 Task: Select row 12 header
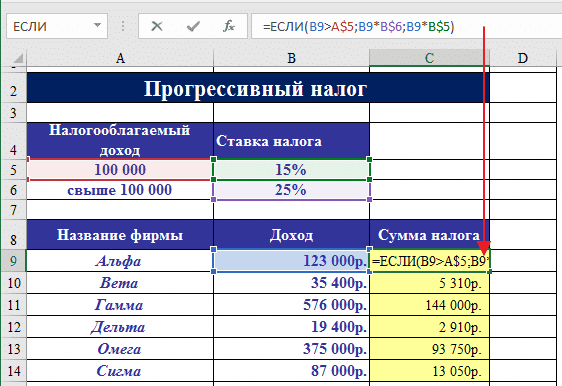13,327
